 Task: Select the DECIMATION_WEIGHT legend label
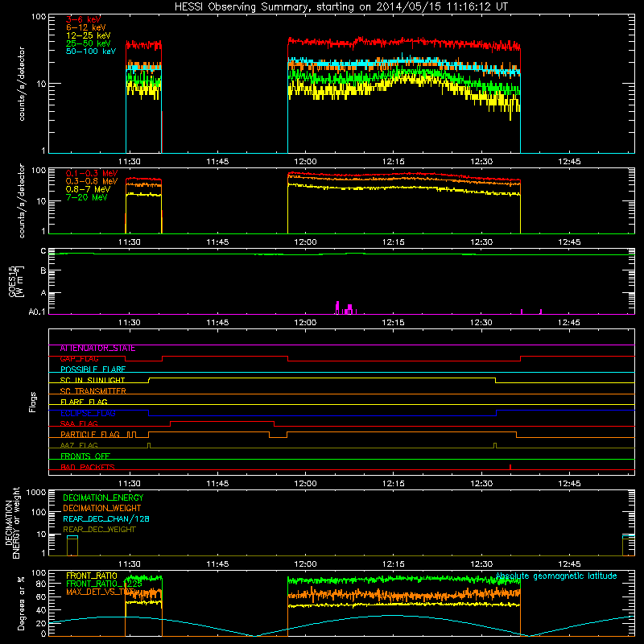102,509
